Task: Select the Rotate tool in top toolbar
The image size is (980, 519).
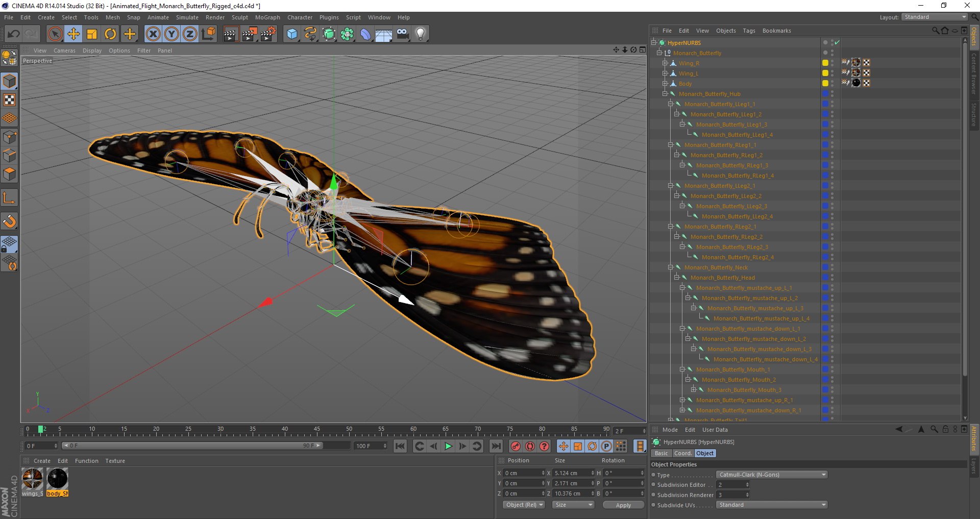Action: click(110, 34)
